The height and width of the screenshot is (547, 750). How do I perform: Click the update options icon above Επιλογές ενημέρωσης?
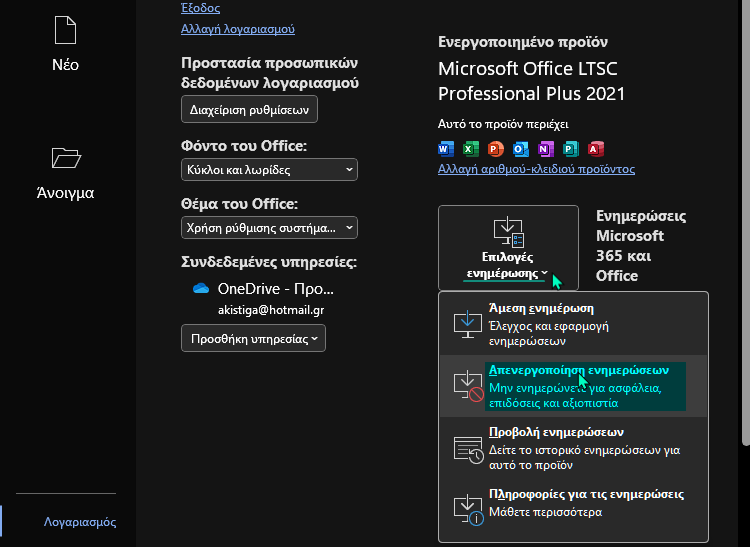(x=508, y=233)
